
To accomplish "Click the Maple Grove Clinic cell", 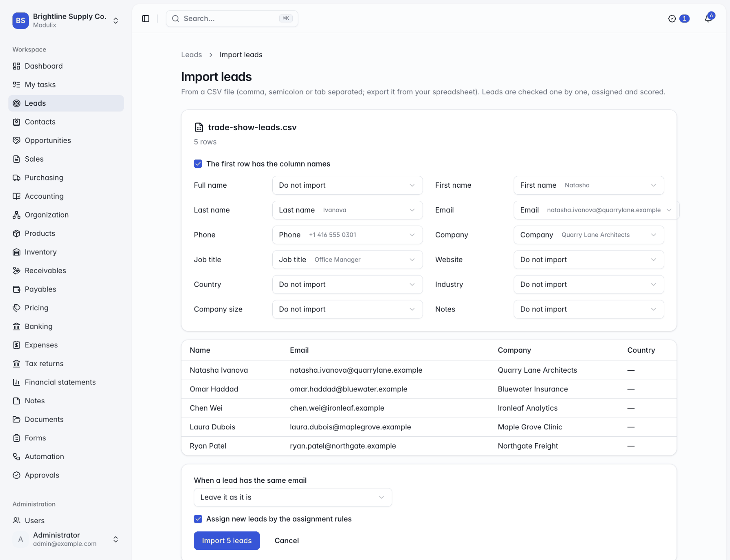I will (x=530, y=427).
